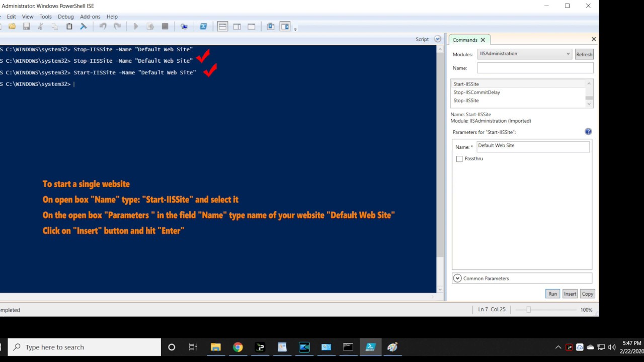
Task: Check volume speaker tray icon
Action: click(612, 347)
